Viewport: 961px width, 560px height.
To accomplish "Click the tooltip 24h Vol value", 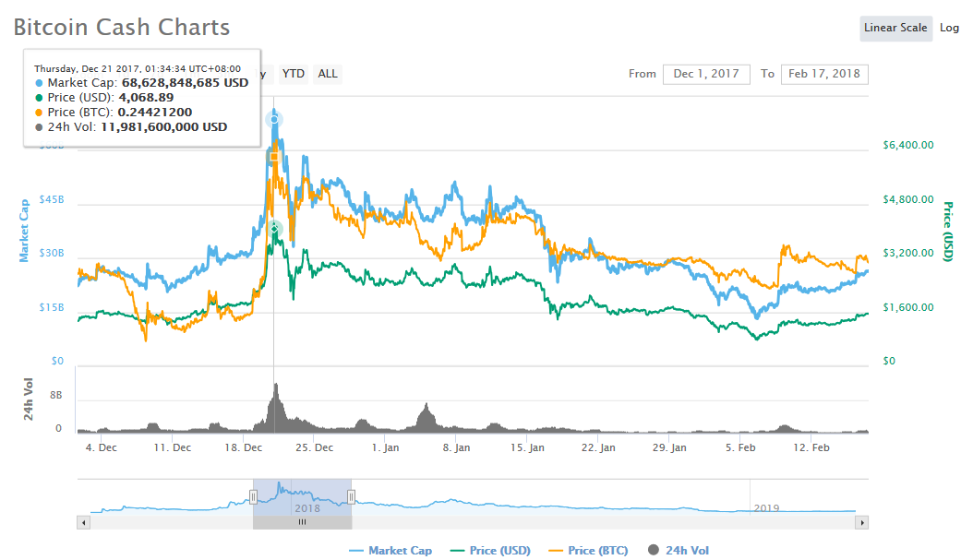I will click(x=163, y=126).
